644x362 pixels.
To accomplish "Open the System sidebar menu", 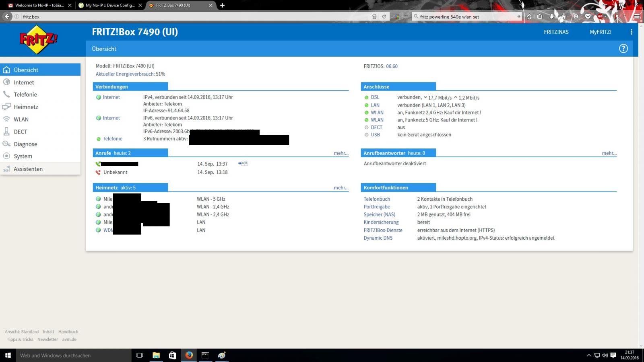I will click(x=40, y=156).
